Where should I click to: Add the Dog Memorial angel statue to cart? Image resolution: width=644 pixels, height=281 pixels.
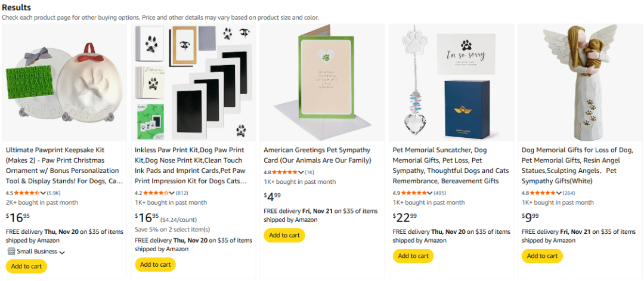[x=541, y=256]
